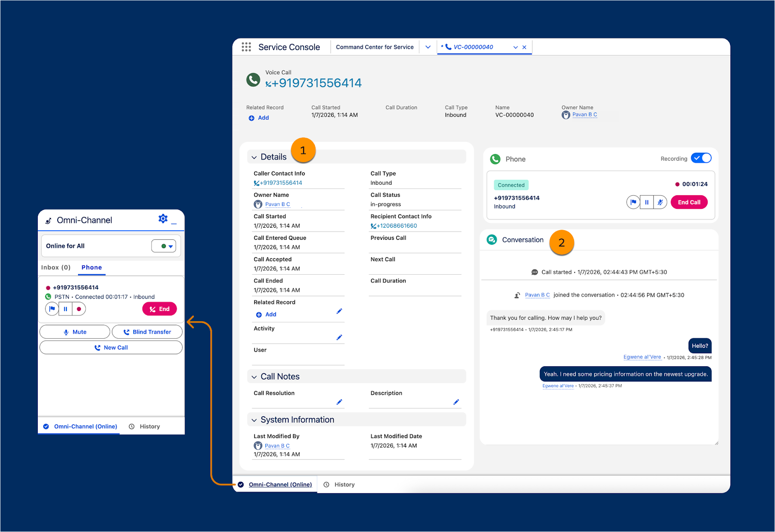Viewport: 775px width, 532px height.
Task: Open Pavan B C under Last Modified By
Action: click(277, 446)
